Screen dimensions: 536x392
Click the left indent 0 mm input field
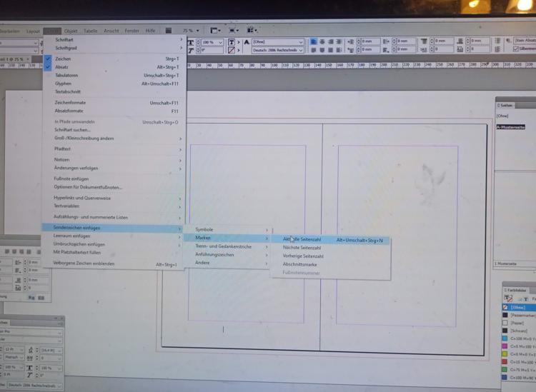click(370, 41)
